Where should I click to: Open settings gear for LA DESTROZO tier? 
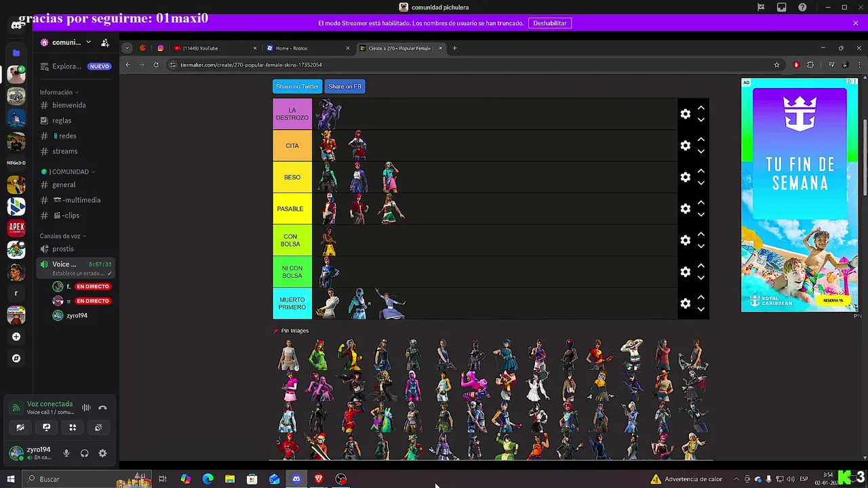(685, 114)
